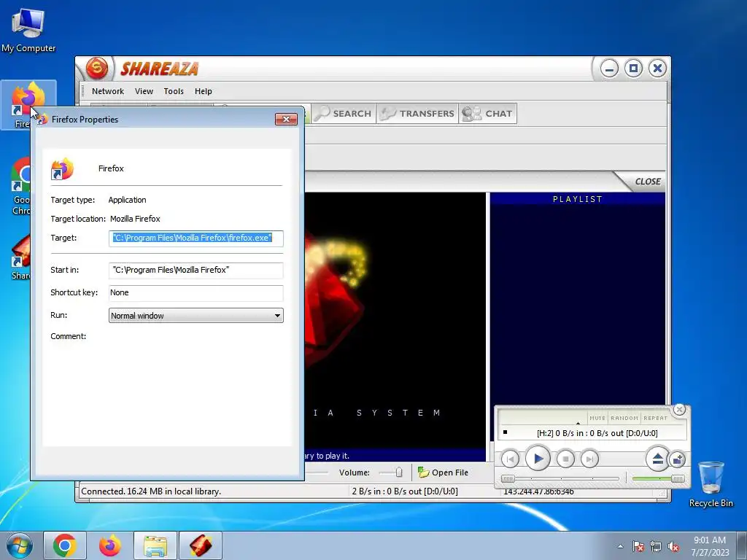Click the eject/open button in mini player
The image size is (747, 560).
pyautogui.click(x=657, y=459)
